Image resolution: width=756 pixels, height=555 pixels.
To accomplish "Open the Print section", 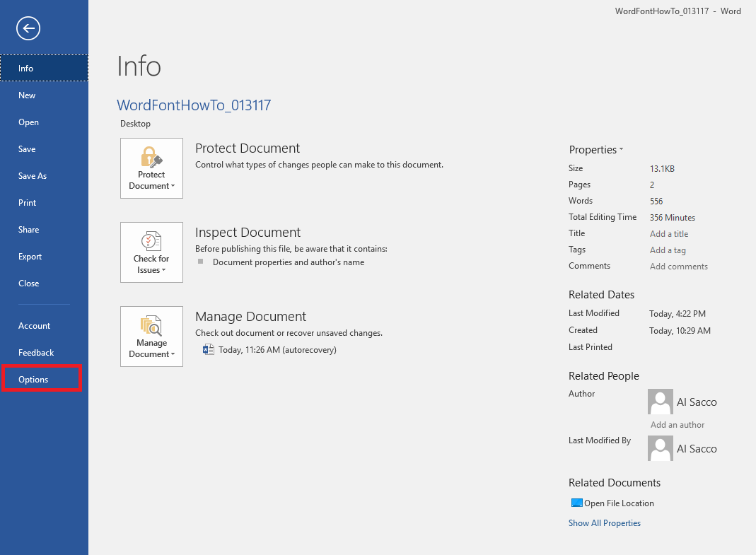I will tap(27, 202).
